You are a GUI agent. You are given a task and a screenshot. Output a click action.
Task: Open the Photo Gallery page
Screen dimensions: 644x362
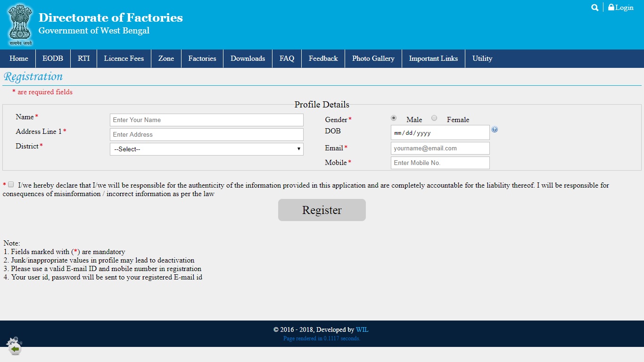point(373,58)
